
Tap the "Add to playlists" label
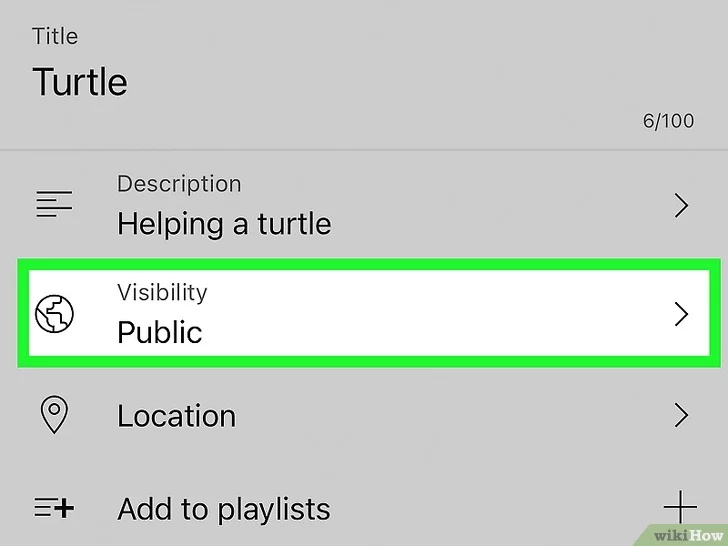(223, 509)
